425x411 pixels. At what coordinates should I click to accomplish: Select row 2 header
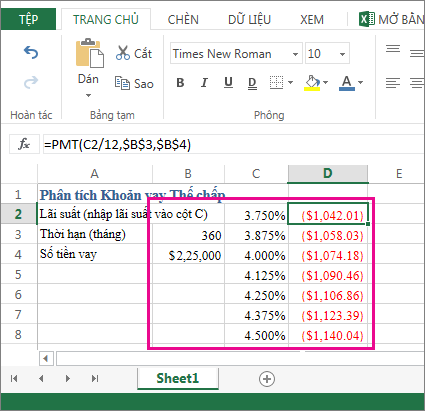tap(18, 214)
